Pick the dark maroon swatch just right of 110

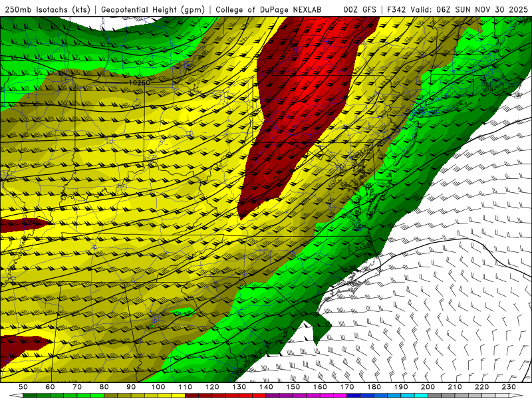[192, 395]
